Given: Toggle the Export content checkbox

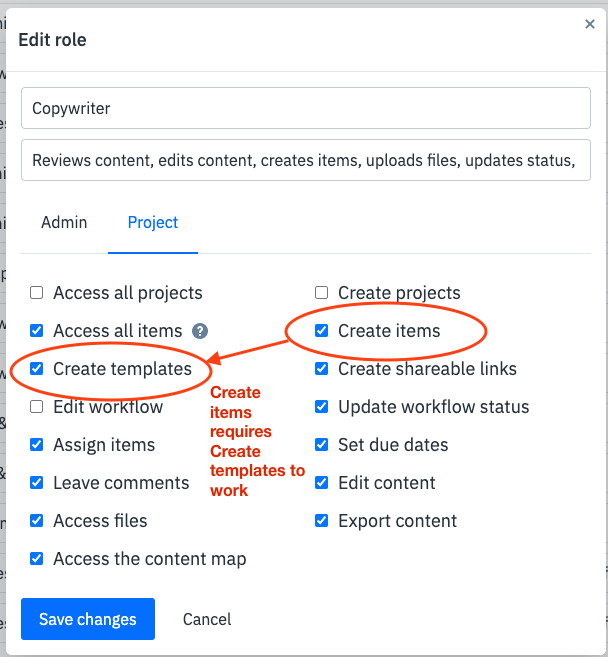Looking at the screenshot, I should (x=321, y=521).
